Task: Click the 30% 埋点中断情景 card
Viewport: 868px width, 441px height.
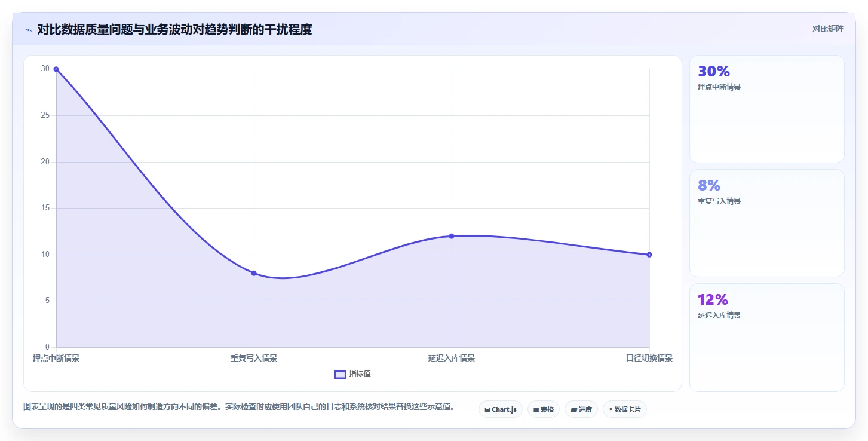Action: 767,109
